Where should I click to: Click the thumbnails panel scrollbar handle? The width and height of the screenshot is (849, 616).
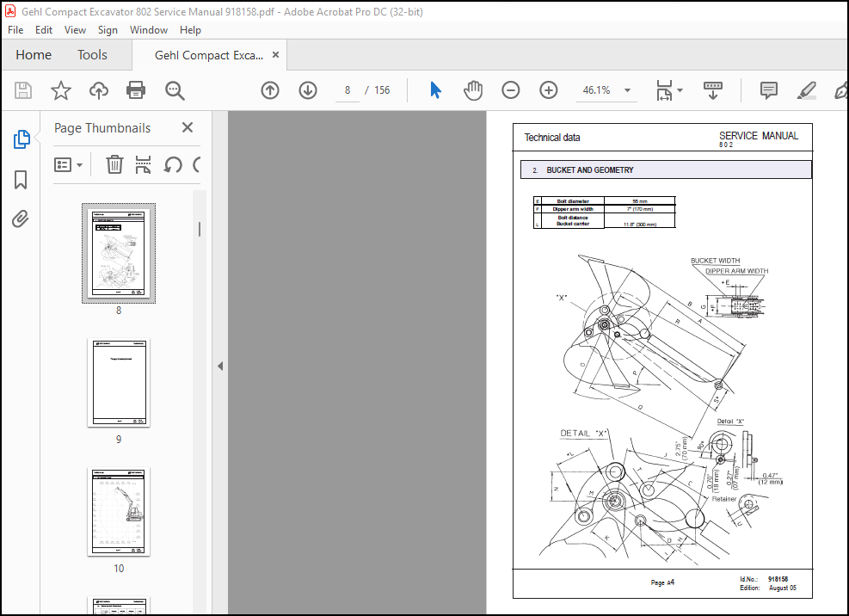(x=200, y=229)
